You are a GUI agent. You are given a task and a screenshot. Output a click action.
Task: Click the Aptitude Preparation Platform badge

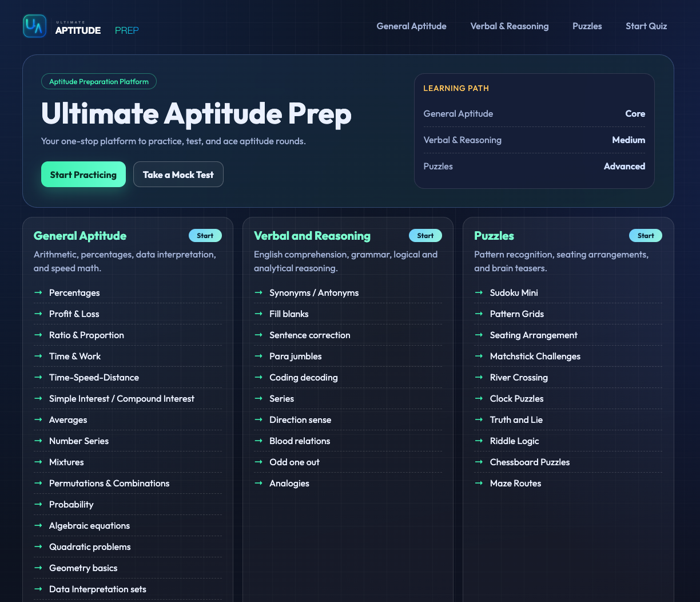[x=98, y=81]
